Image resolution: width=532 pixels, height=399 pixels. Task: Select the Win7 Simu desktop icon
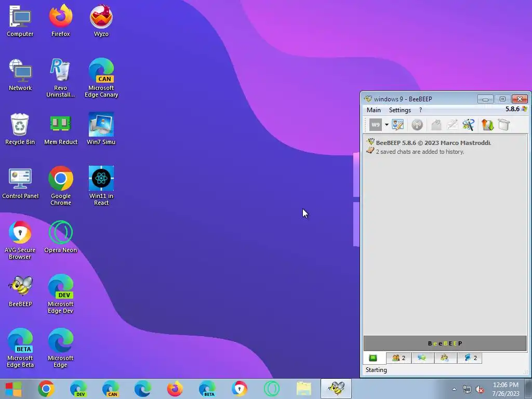click(x=101, y=129)
